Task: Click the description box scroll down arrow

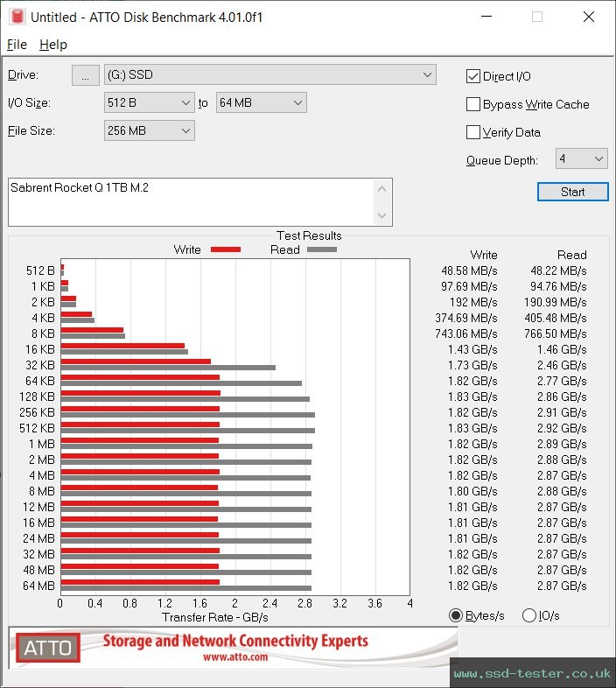Action: (x=381, y=215)
